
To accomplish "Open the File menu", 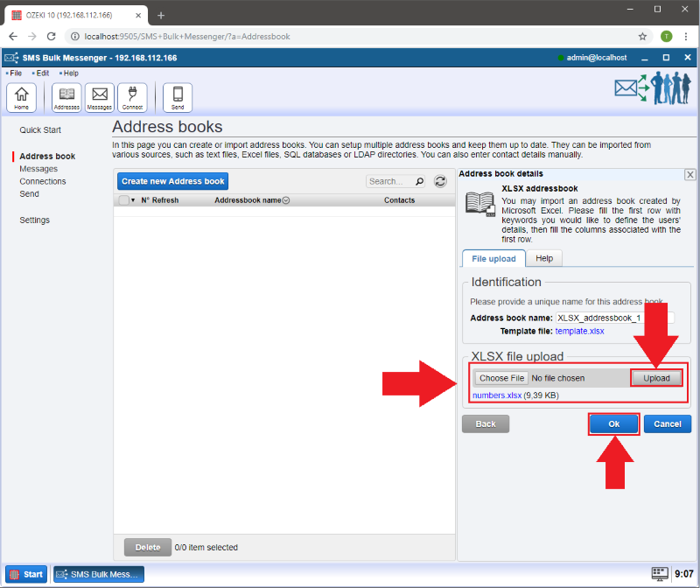I will 15,73.
